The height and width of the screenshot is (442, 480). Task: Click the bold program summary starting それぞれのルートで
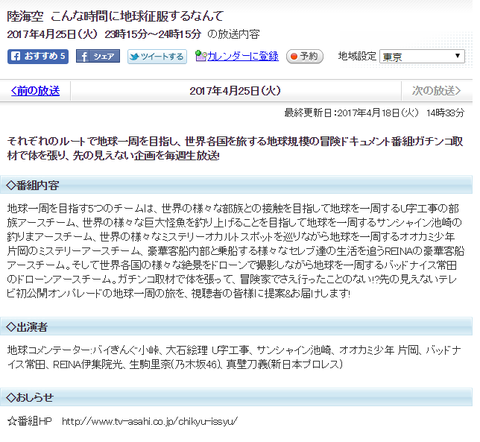[235, 149]
